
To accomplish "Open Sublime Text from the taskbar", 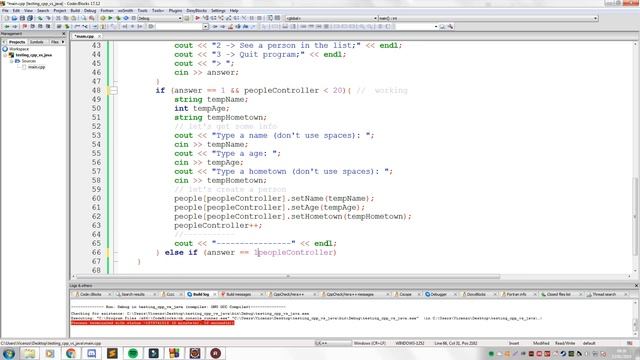I will (x=112, y=353).
